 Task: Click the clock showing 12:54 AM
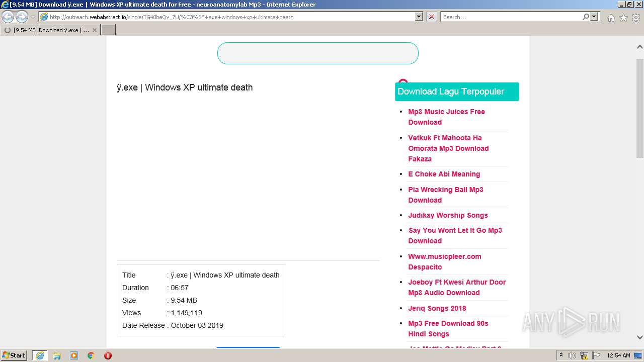[x=618, y=355]
